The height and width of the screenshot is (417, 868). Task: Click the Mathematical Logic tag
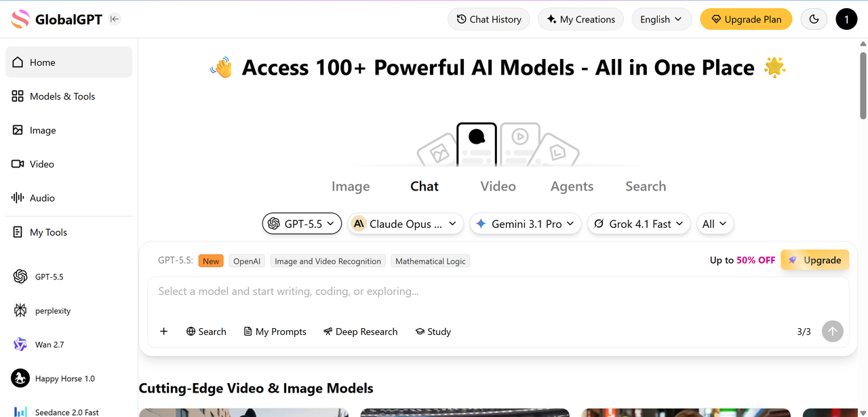tap(431, 261)
